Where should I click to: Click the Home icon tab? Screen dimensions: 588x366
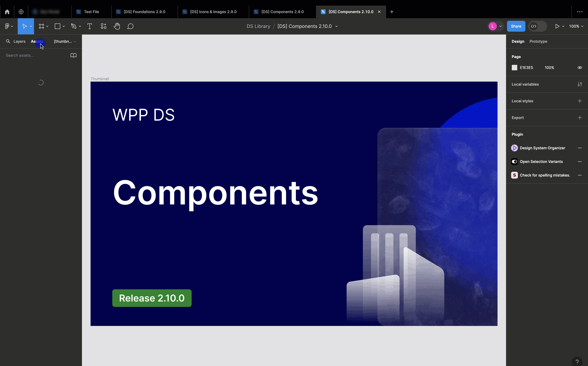pos(7,12)
